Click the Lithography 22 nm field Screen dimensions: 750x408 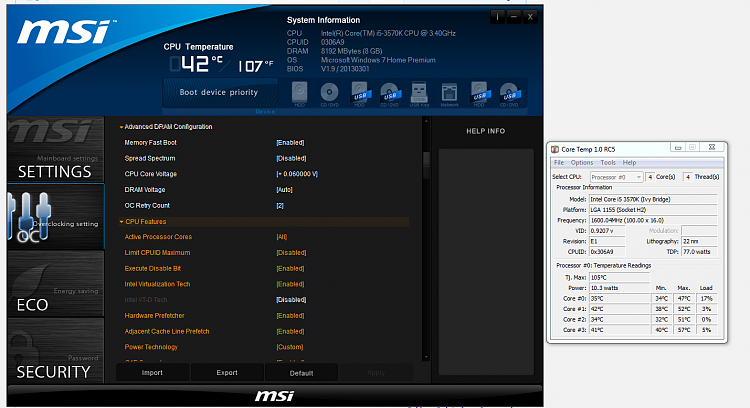coord(699,242)
